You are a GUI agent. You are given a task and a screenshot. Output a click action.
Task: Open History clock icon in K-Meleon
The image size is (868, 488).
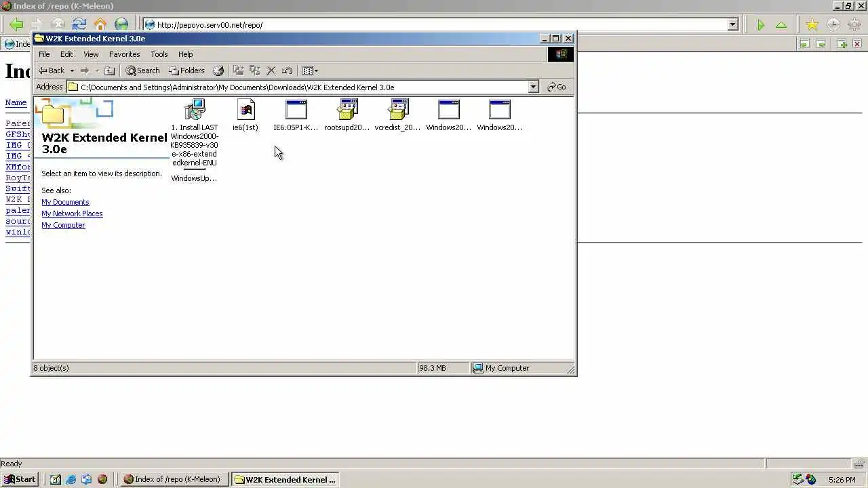833,25
